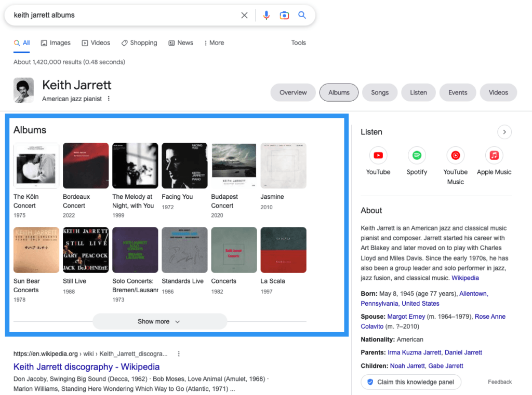Click the Feedback link
The height and width of the screenshot is (395, 532).
(500, 382)
